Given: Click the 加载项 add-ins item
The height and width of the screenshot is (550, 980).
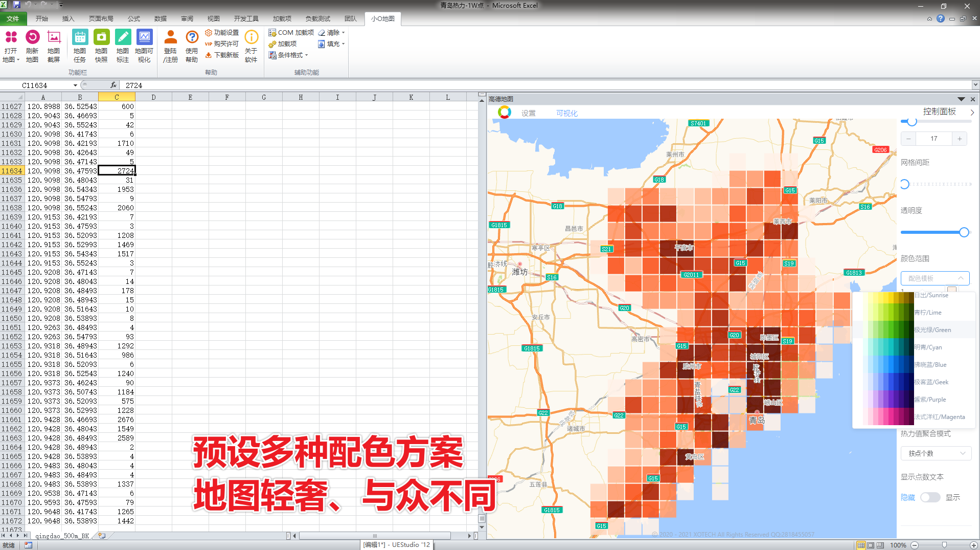Looking at the screenshot, I should coord(283,44).
